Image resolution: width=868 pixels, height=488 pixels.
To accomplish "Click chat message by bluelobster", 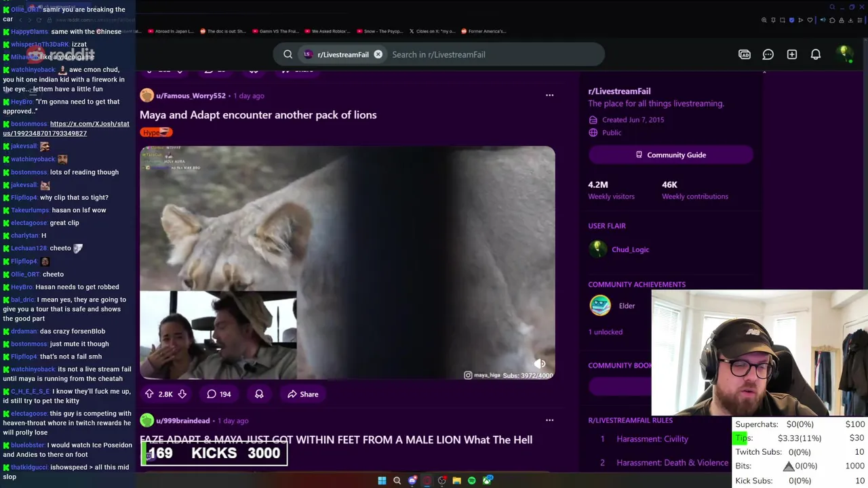I will coord(66,450).
